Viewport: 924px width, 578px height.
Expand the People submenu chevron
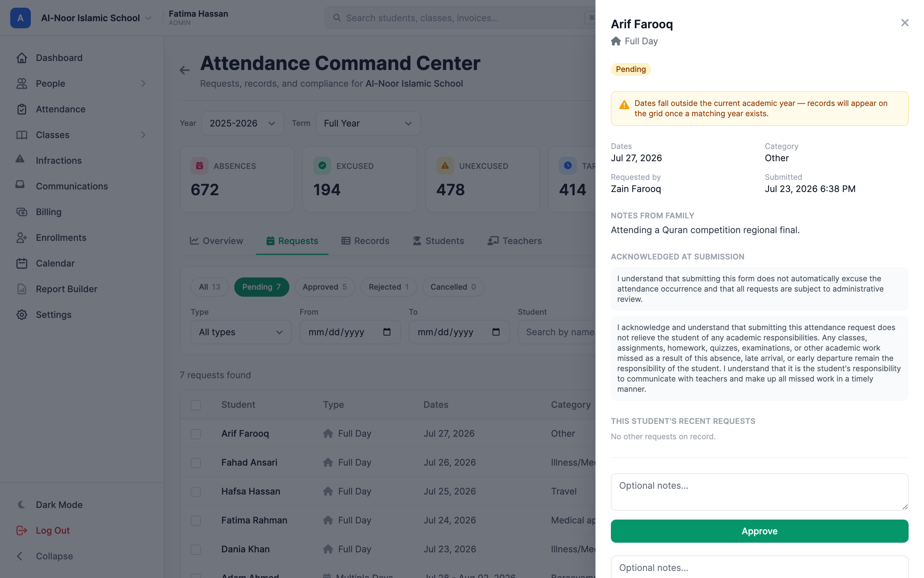pos(143,83)
